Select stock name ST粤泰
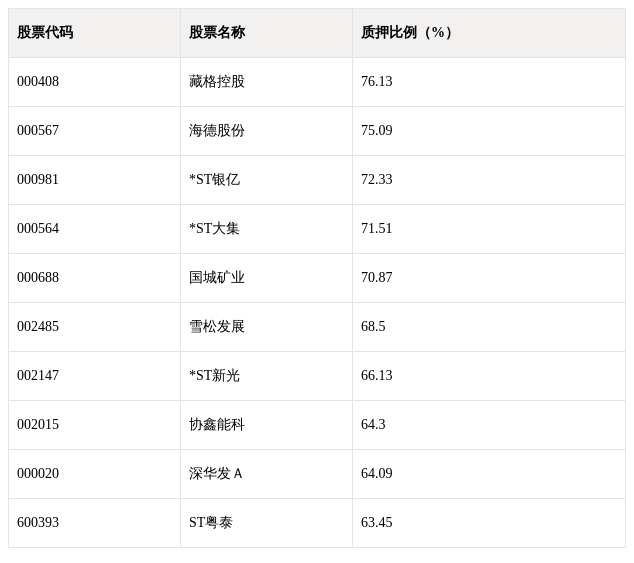This screenshot has height=563, width=634. click(211, 522)
